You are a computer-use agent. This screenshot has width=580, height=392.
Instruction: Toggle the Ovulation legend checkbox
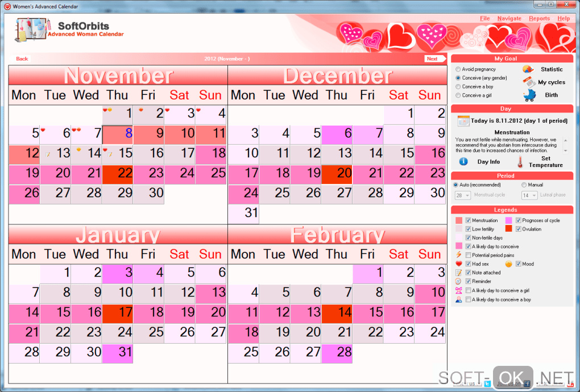point(518,229)
